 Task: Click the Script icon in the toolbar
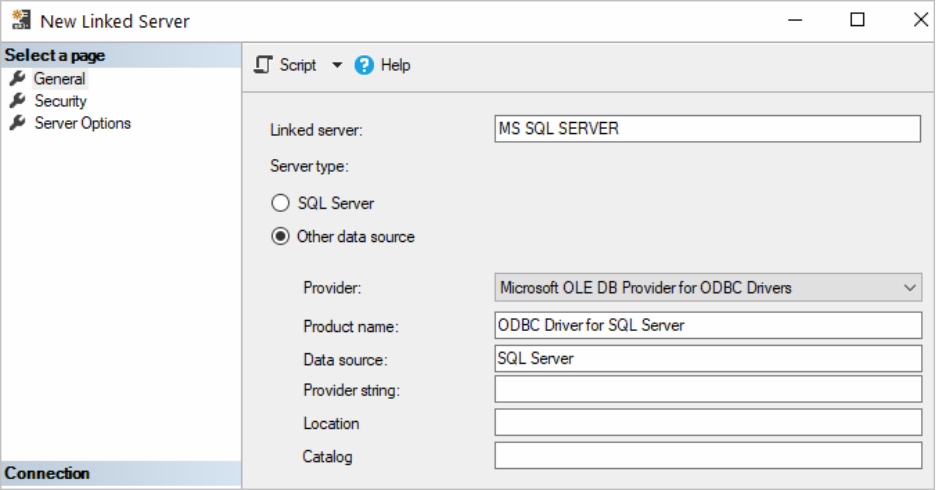point(263,65)
